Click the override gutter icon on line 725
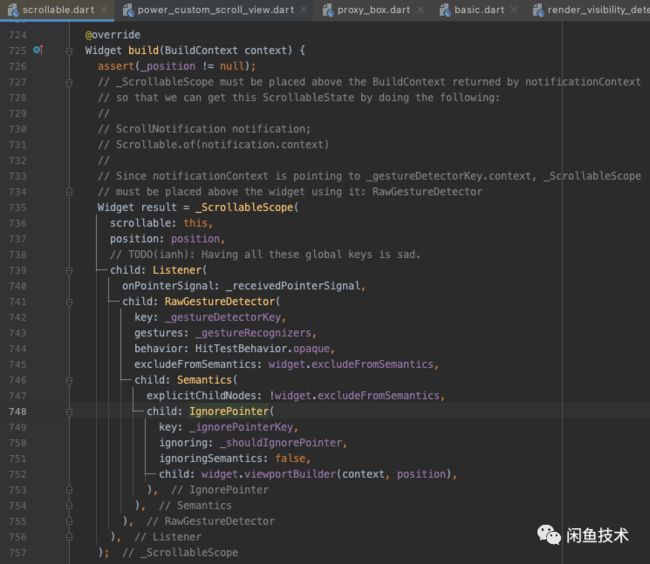 coord(38,50)
